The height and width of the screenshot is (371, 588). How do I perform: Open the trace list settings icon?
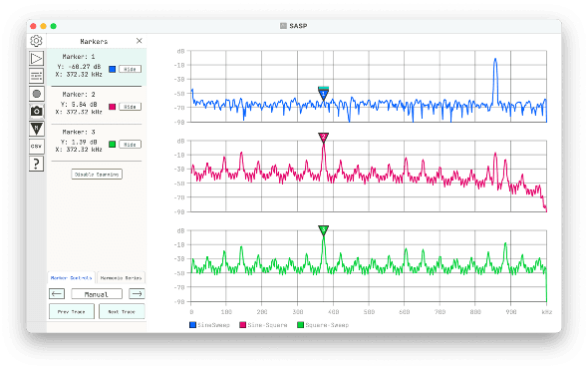36,76
